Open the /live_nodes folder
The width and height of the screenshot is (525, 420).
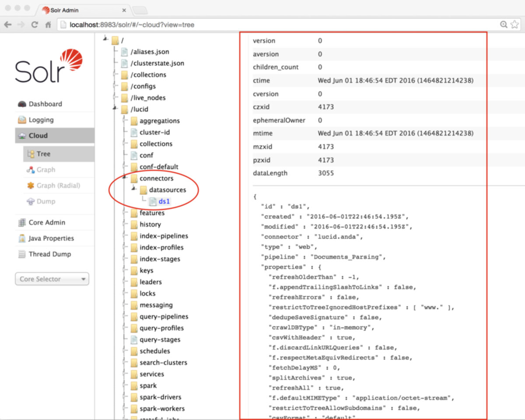148,97
